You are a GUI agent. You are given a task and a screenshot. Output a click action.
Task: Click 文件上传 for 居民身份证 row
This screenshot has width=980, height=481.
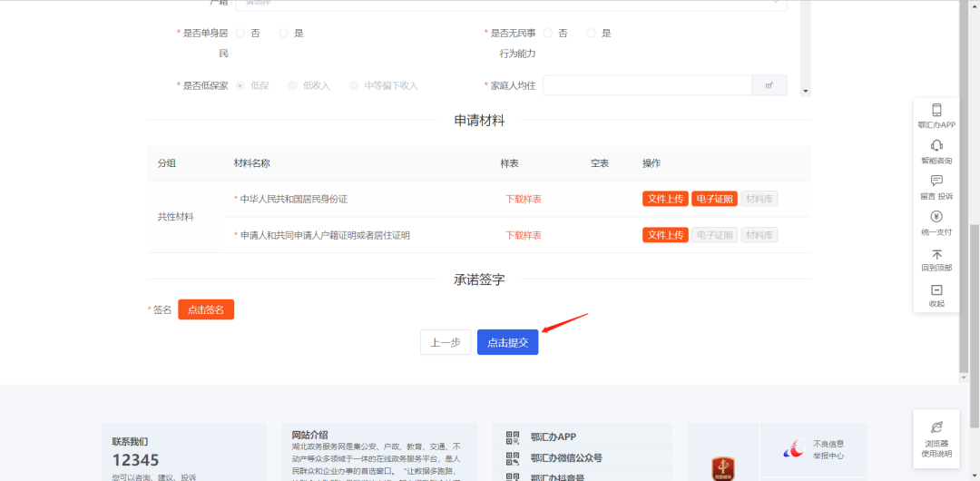(x=665, y=199)
